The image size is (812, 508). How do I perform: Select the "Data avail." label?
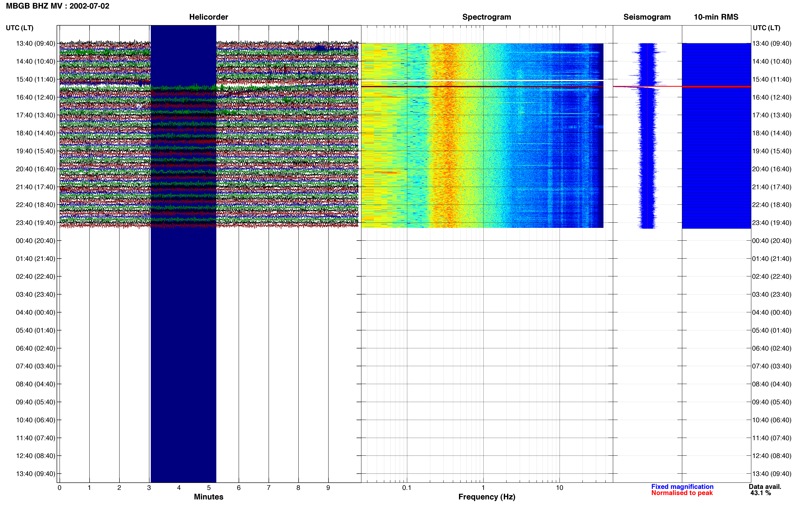765,487
